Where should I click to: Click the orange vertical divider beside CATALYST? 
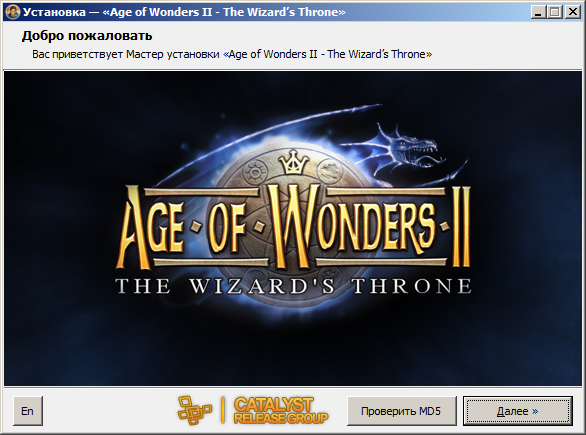pos(223,410)
